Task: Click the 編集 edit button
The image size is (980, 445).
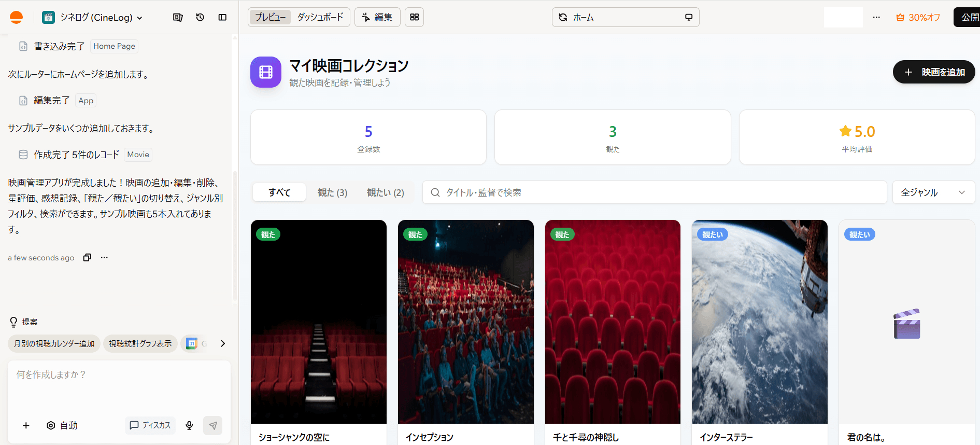Action: [x=377, y=17]
